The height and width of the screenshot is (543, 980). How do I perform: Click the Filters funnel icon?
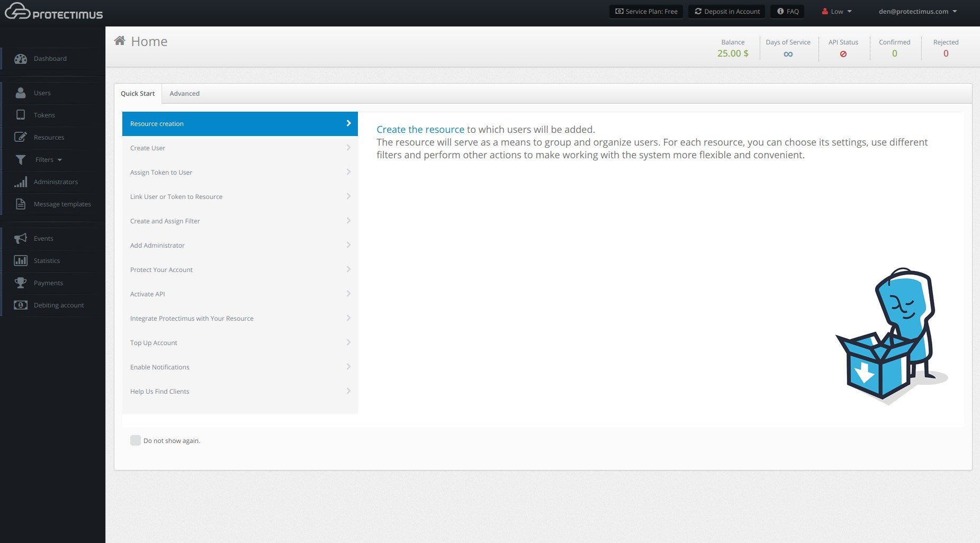(21, 159)
